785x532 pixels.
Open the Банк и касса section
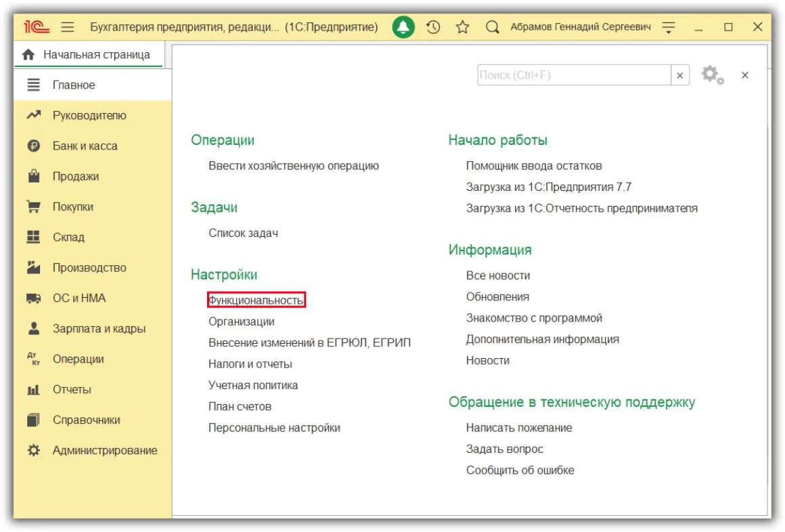point(93,146)
